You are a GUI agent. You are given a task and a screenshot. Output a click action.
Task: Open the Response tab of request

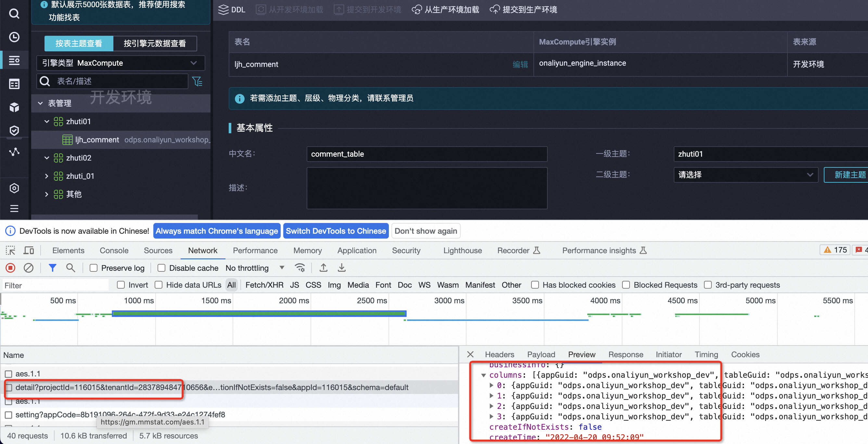[625, 354]
